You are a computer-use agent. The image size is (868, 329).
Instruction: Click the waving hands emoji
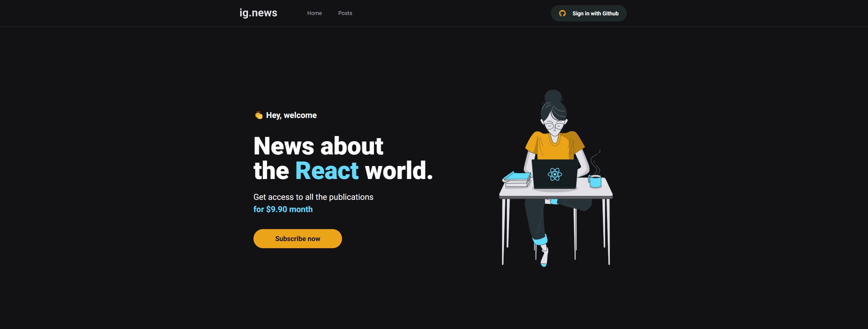[259, 115]
